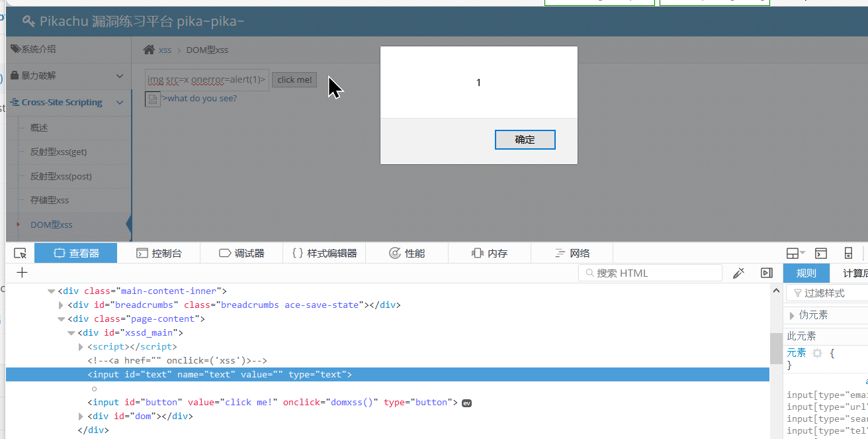The height and width of the screenshot is (439, 868).
Task: Expand the 暴力破解 sidebar menu
Action: click(69, 76)
